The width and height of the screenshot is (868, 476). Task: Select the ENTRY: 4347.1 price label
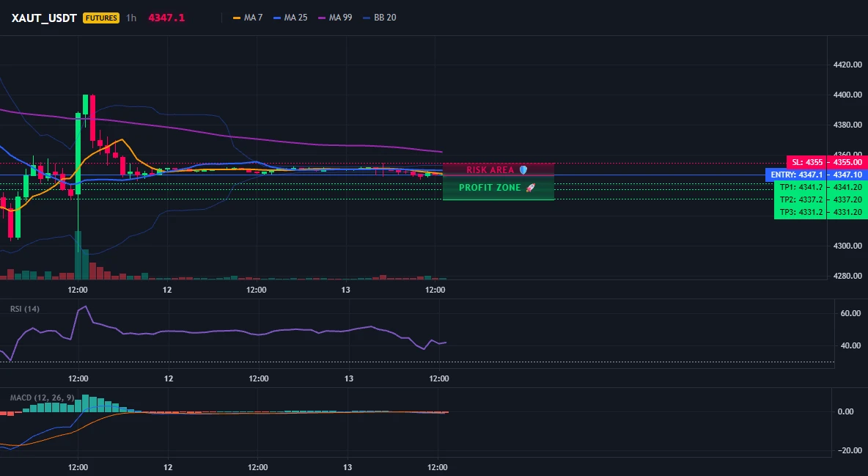click(x=796, y=175)
